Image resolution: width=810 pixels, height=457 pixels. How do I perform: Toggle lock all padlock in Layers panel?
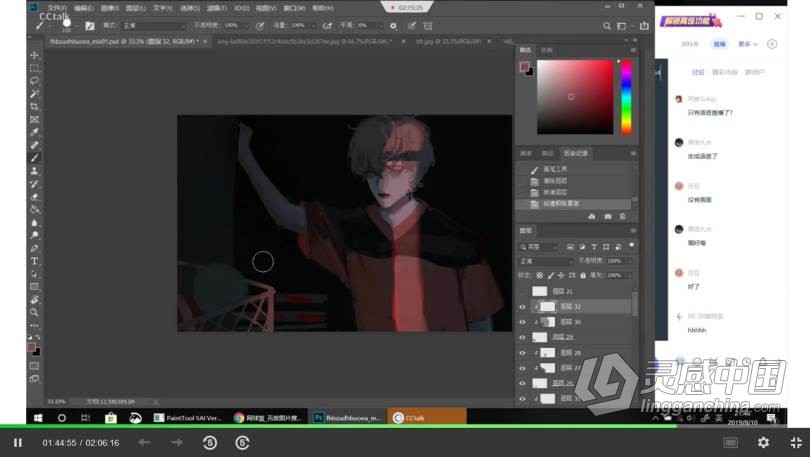pos(583,276)
